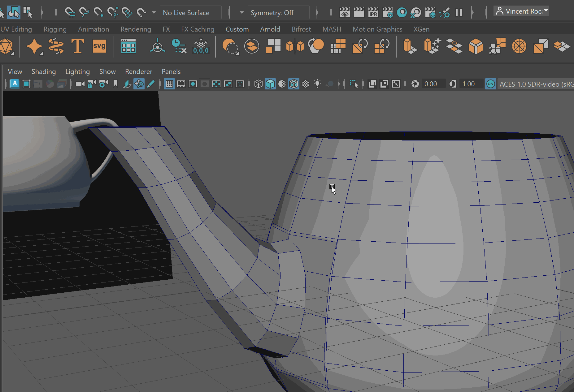Open Render Settings clapperboard gear icon
The width and height of the screenshot is (574, 392).
pyautogui.click(x=387, y=13)
